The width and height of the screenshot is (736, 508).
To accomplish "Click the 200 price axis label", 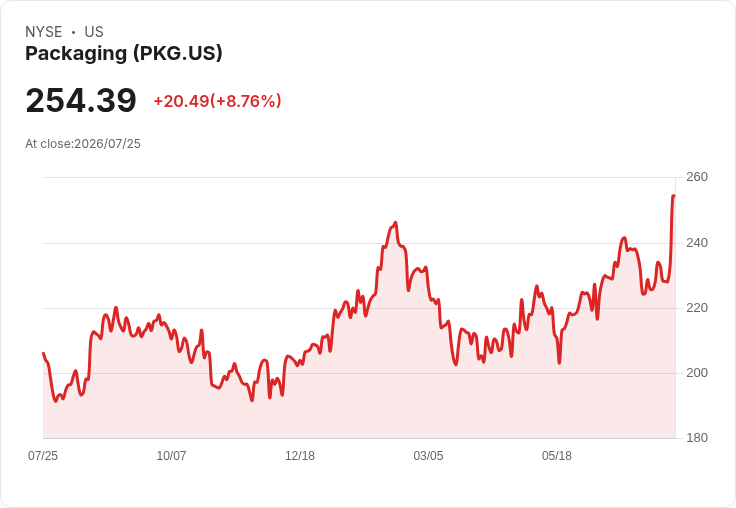I will click(697, 373).
